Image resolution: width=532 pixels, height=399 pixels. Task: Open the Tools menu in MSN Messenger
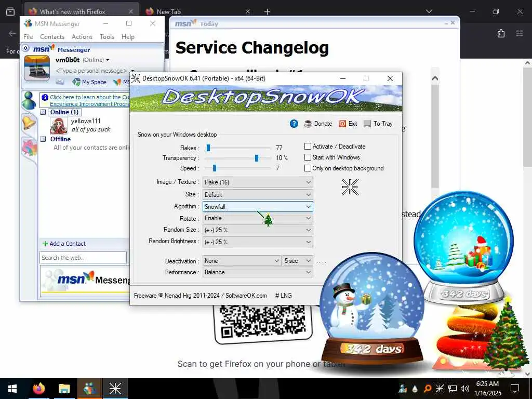pos(107,37)
